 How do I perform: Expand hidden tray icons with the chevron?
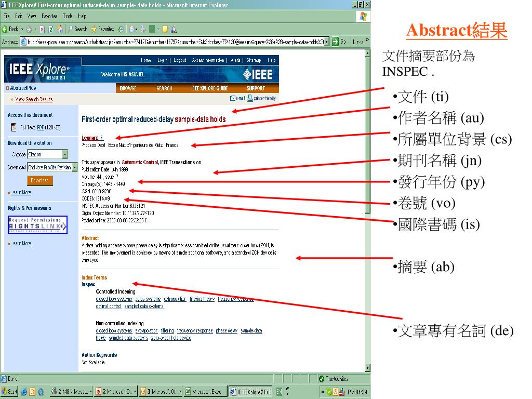[x=322, y=392]
